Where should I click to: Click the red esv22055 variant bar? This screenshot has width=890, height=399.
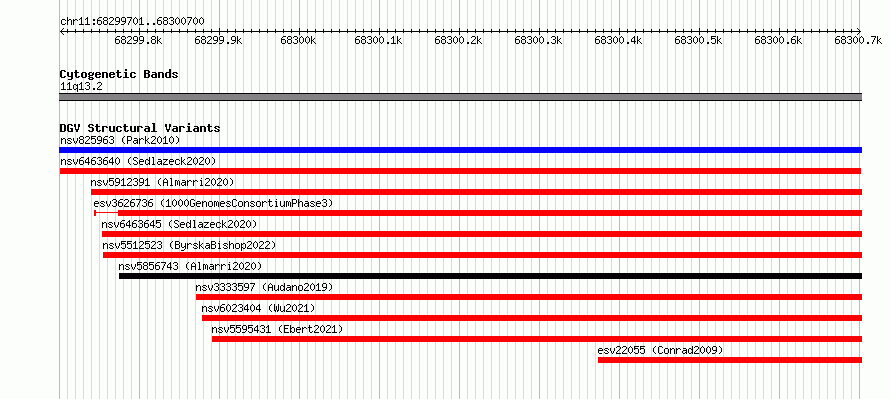[730, 360]
